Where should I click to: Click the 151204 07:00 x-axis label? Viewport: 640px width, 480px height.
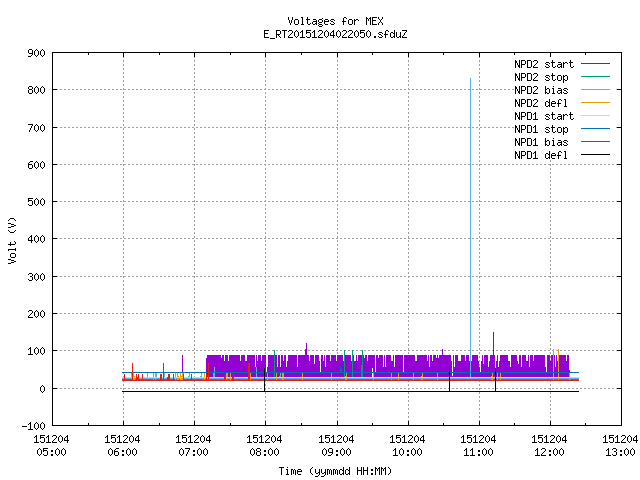coord(193,446)
